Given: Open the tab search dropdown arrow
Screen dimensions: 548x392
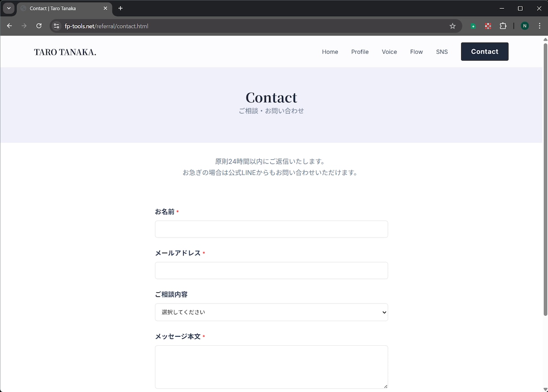Looking at the screenshot, I should (9, 8).
